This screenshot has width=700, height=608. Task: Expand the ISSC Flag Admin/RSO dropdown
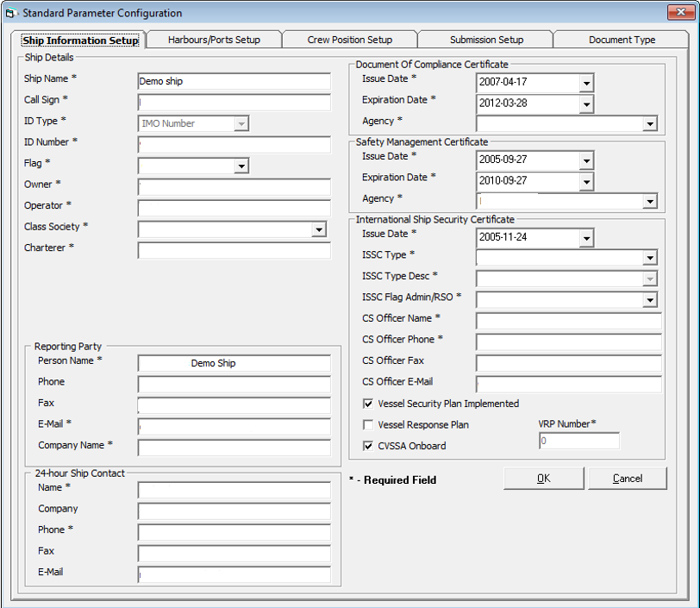click(x=652, y=299)
